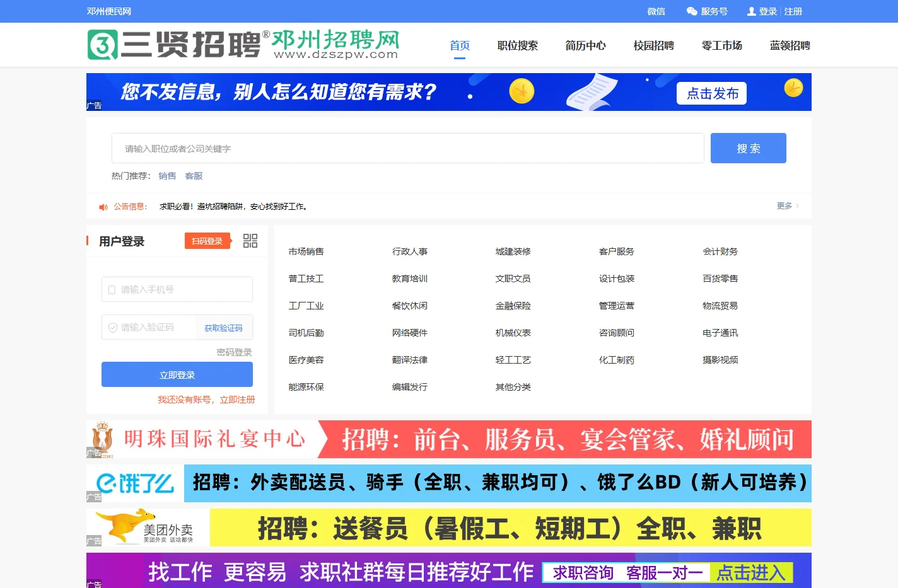Click hot keyword 客服

194,176
